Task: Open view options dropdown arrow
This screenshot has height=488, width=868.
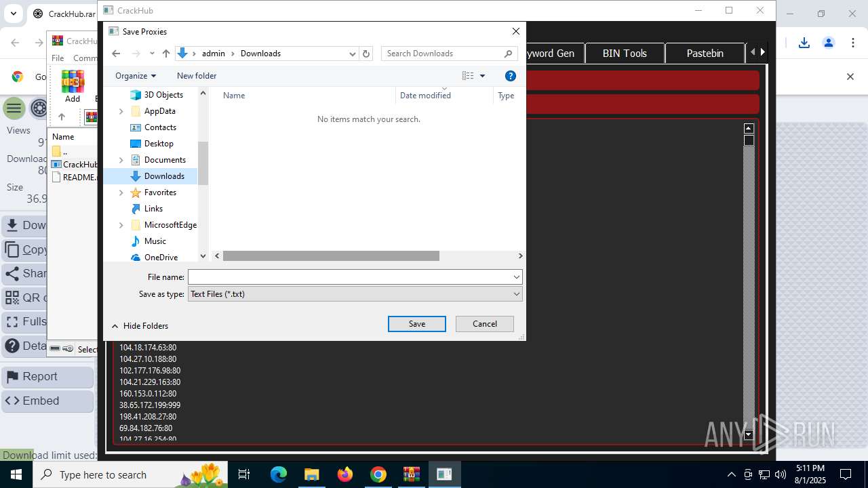Action: (483, 76)
